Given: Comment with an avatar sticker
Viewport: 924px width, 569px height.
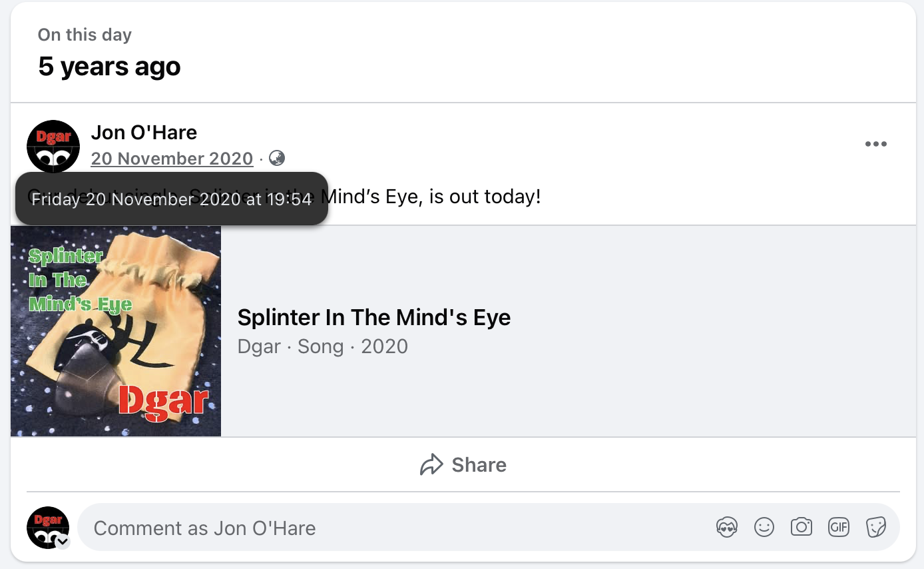Looking at the screenshot, I should (726, 528).
